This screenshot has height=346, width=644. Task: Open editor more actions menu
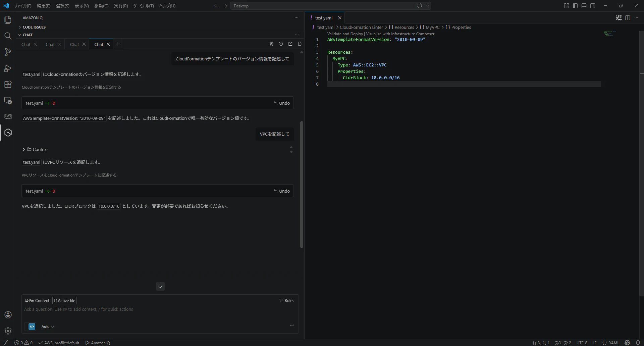[636, 18]
